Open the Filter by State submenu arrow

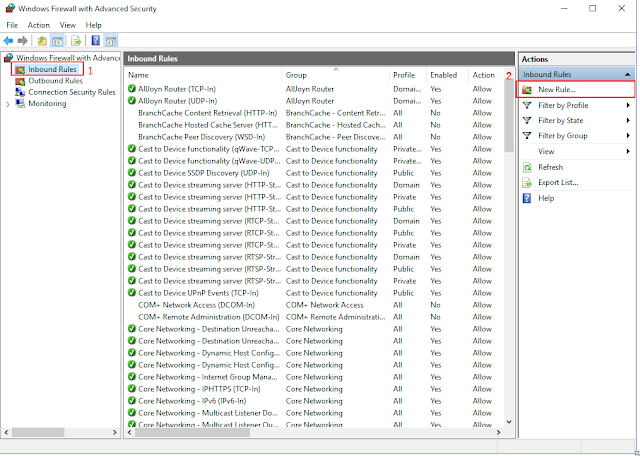tap(628, 120)
